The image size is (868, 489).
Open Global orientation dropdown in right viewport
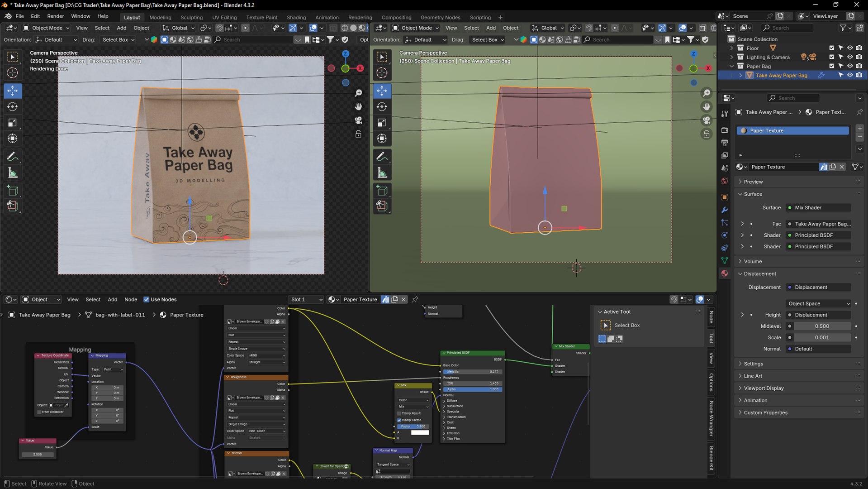point(548,28)
